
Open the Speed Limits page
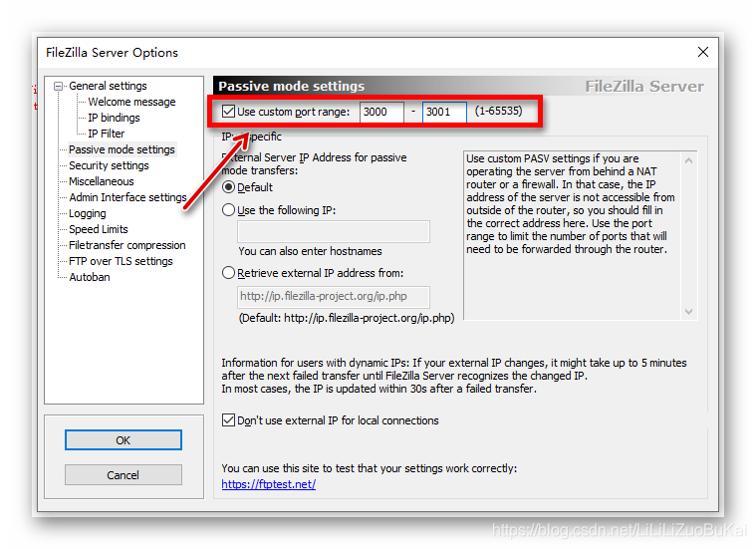(99, 229)
